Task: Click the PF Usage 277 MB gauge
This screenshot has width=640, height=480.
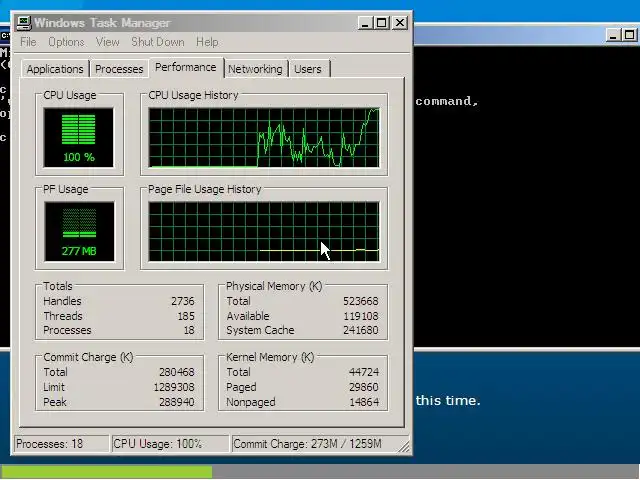Action: (x=79, y=231)
